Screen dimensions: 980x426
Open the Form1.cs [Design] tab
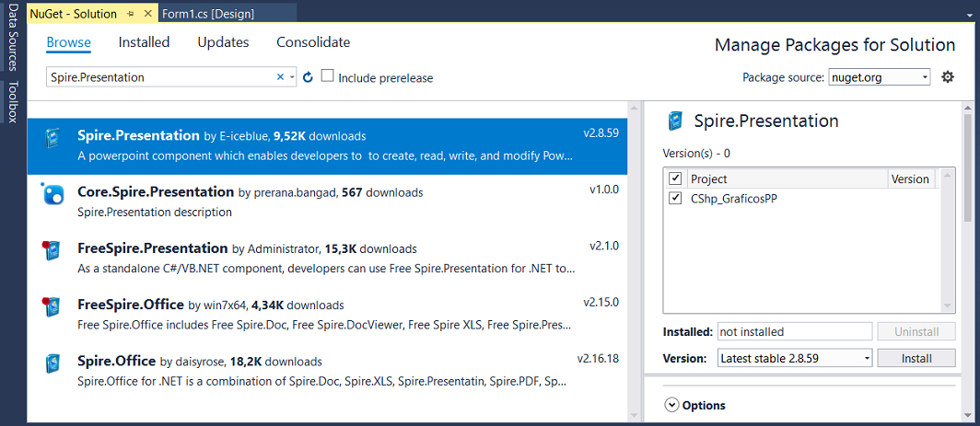coord(208,14)
